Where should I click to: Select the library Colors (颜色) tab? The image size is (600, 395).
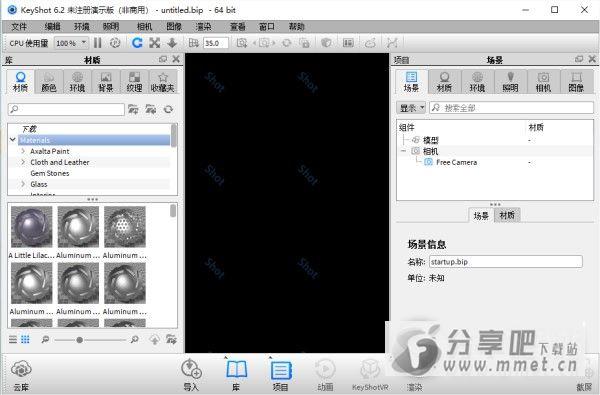coord(49,82)
